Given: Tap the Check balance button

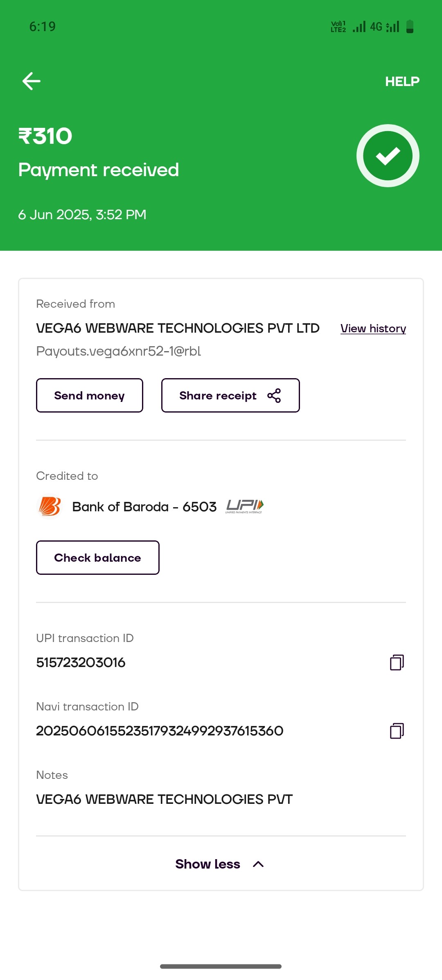Looking at the screenshot, I should click(x=98, y=558).
